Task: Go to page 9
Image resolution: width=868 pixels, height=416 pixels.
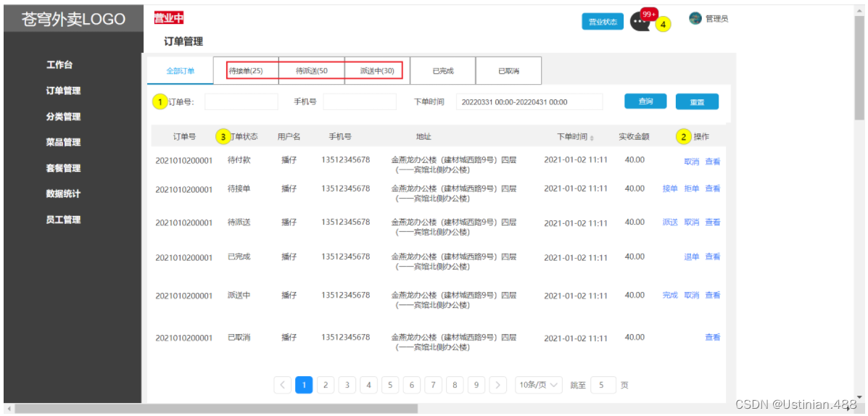Action: [x=476, y=385]
